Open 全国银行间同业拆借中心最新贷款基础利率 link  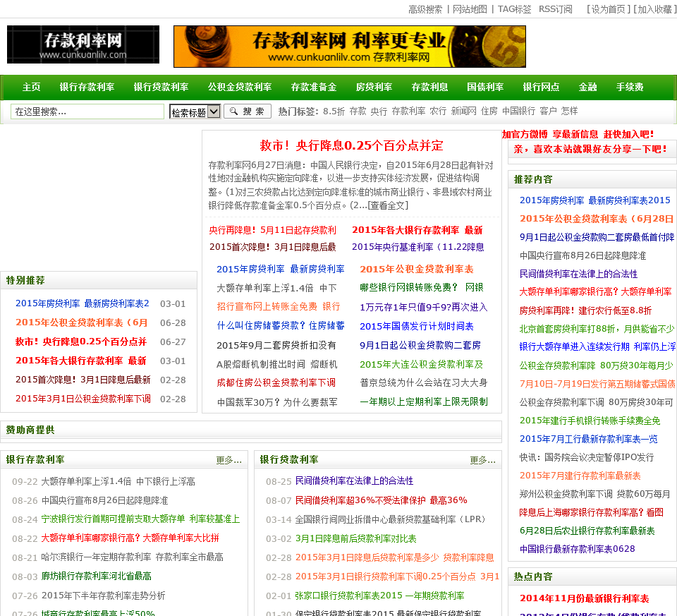click(390, 519)
